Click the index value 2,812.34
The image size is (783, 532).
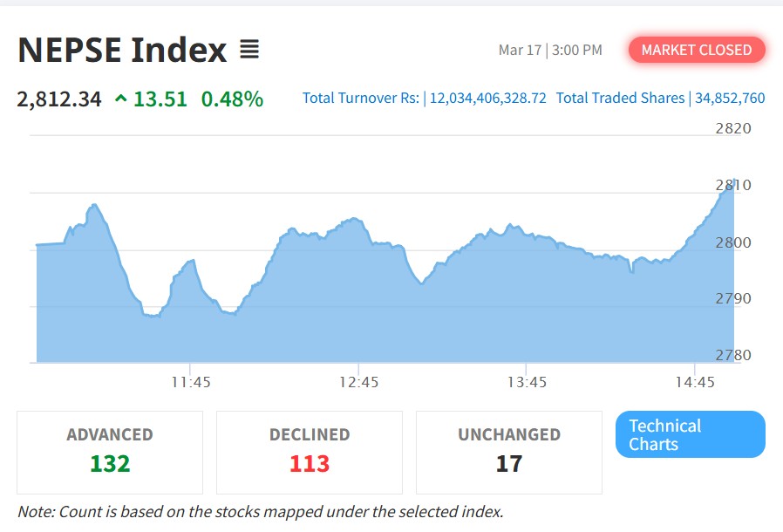pos(59,99)
